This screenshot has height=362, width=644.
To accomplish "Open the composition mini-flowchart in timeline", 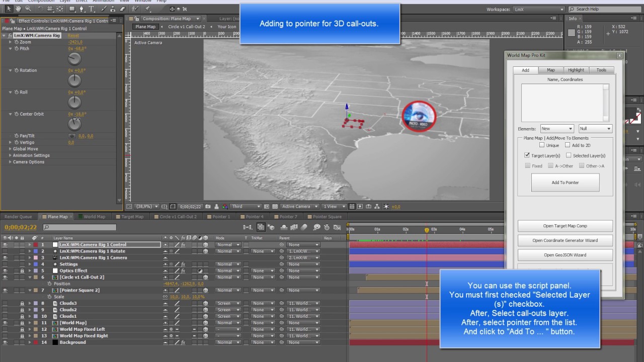I will point(248,227).
